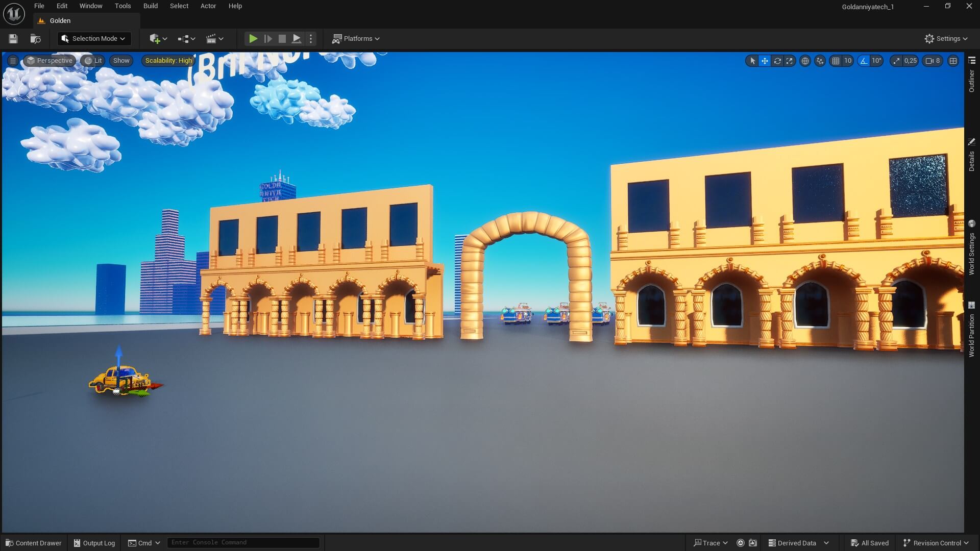The image size is (980, 551).
Task: Toggle world/local transform space globe
Action: click(x=805, y=60)
